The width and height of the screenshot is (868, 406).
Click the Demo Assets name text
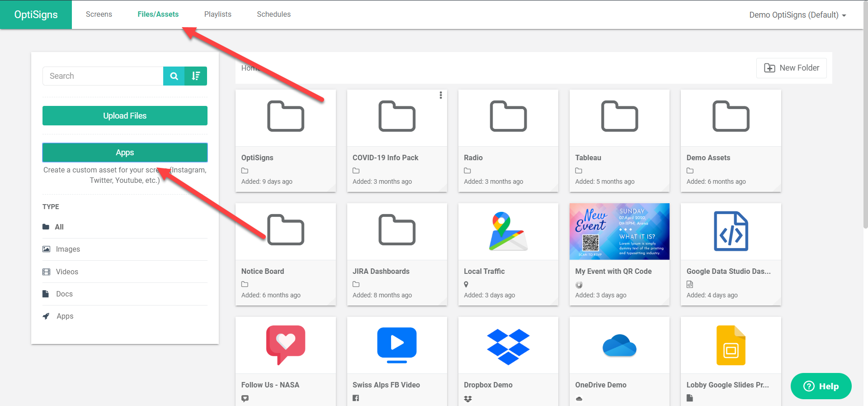pos(708,158)
